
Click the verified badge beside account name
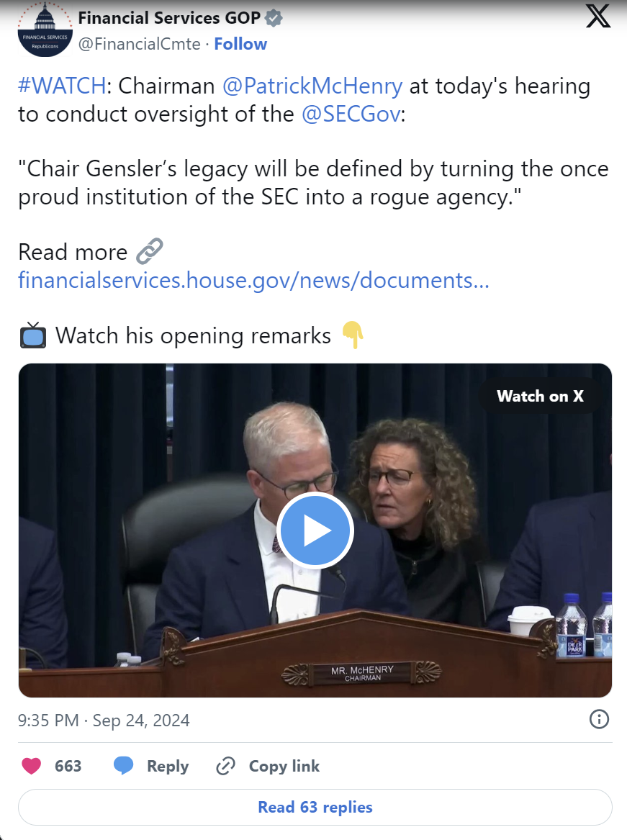(x=274, y=18)
